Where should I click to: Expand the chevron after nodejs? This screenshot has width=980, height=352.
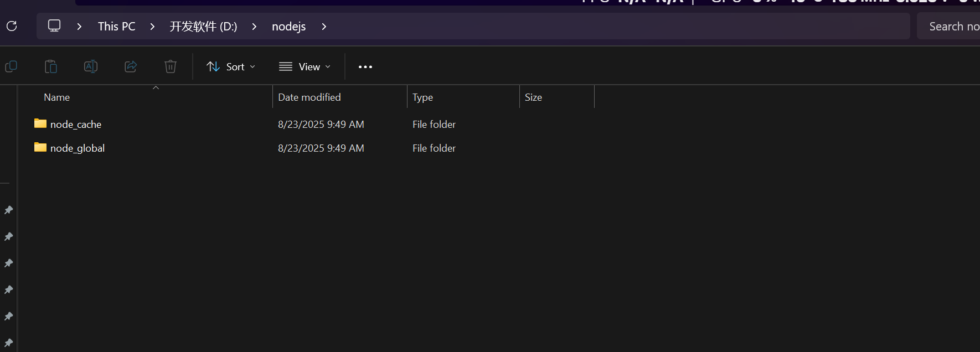[x=324, y=27]
